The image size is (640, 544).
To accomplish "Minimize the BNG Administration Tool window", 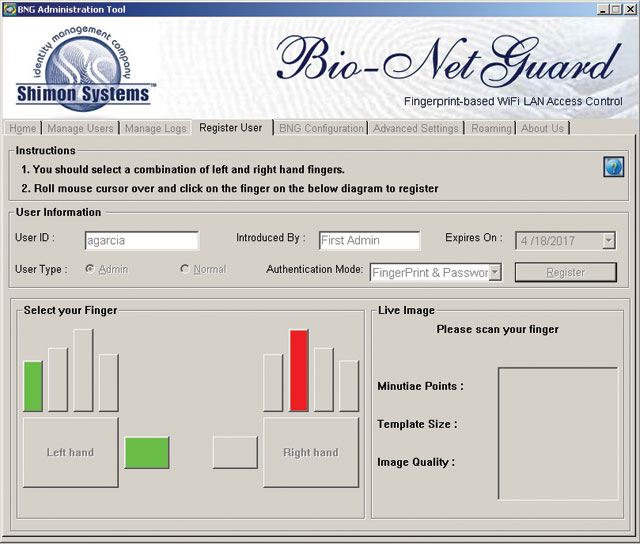I will (x=603, y=9).
